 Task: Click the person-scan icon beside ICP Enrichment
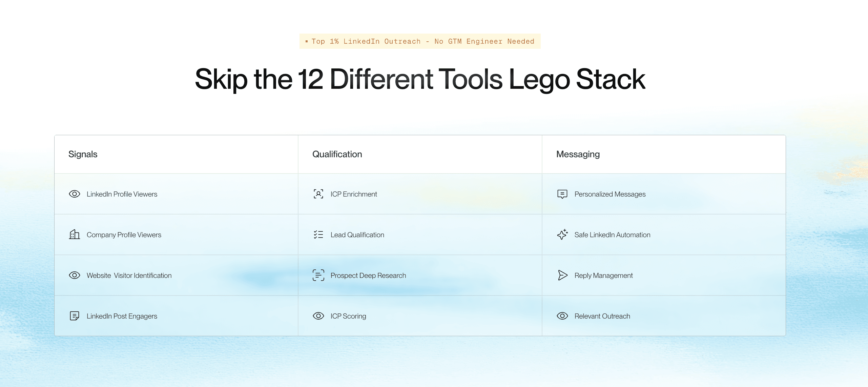coord(318,194)
